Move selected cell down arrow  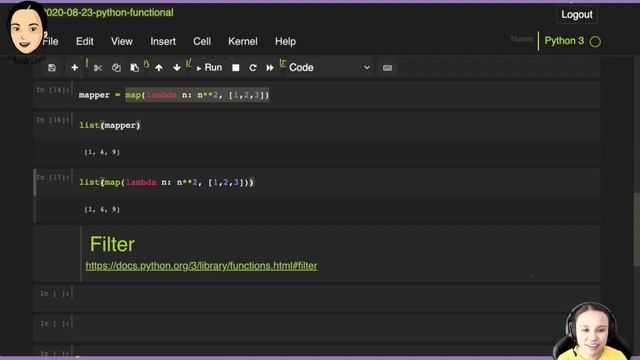(177, 68)
